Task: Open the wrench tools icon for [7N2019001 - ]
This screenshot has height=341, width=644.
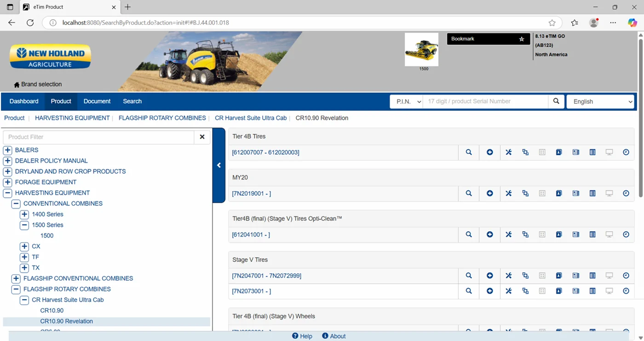Action: click(x=509, y=193)
